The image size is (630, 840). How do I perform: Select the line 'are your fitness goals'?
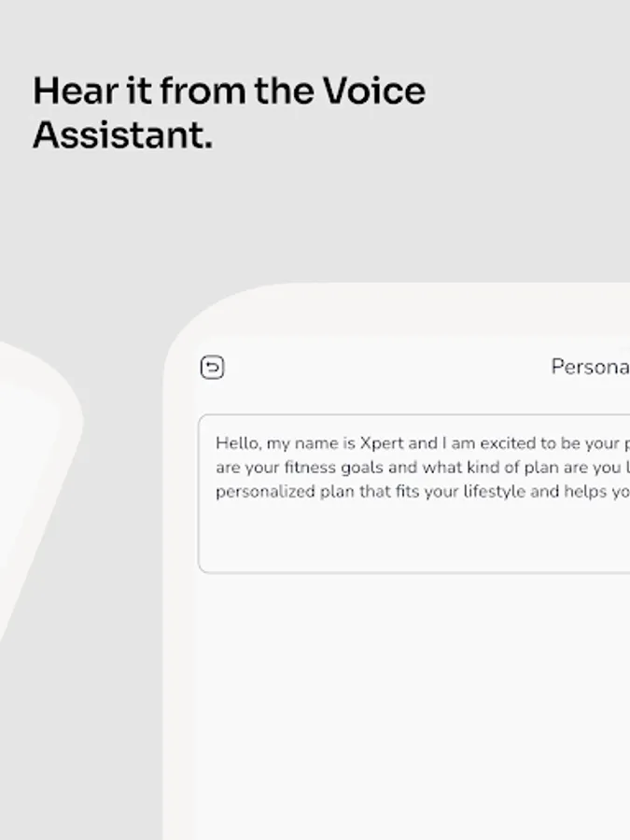tap(423, 468)
